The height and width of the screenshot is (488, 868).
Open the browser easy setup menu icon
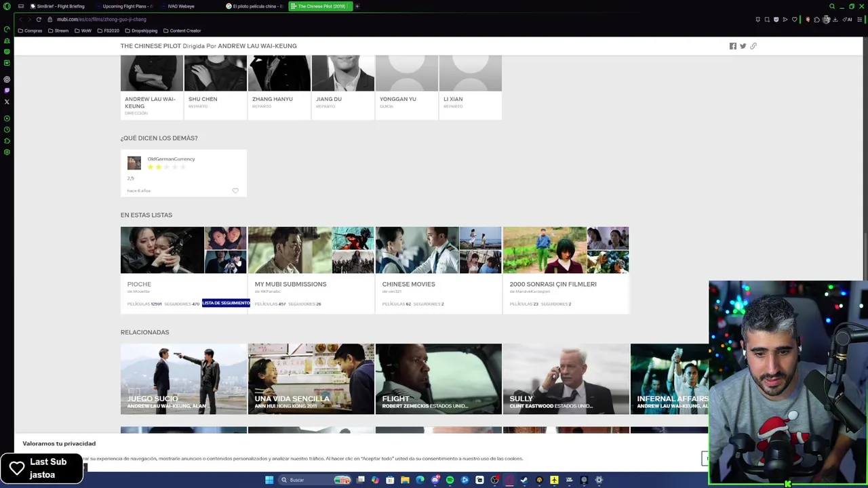pyautogui.click(x=860, y=20)
